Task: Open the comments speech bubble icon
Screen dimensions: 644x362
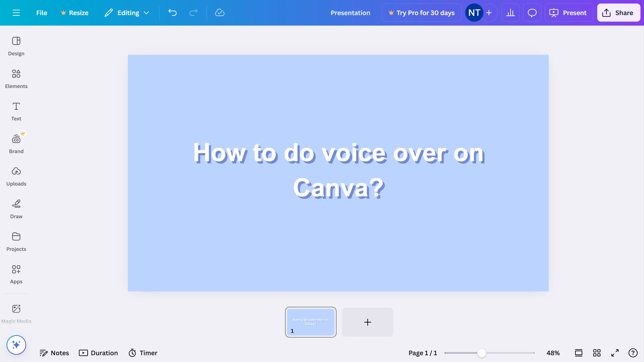Action: point(532,13)
